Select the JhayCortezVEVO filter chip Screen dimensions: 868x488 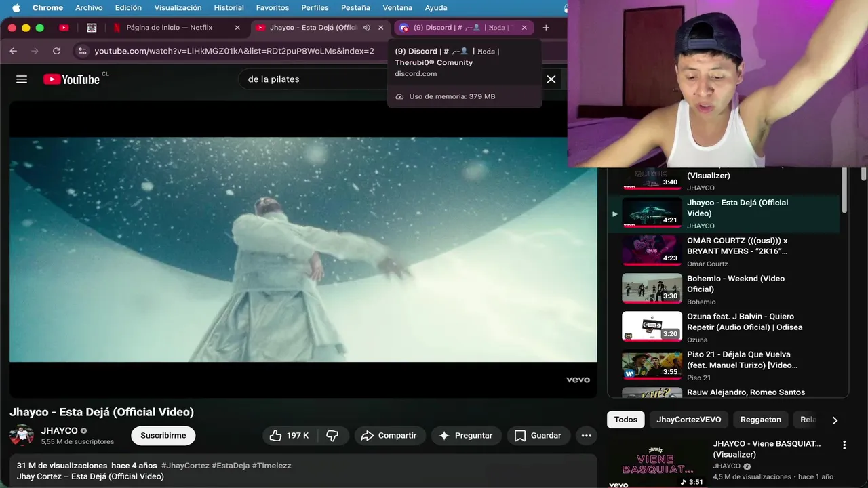688,420
